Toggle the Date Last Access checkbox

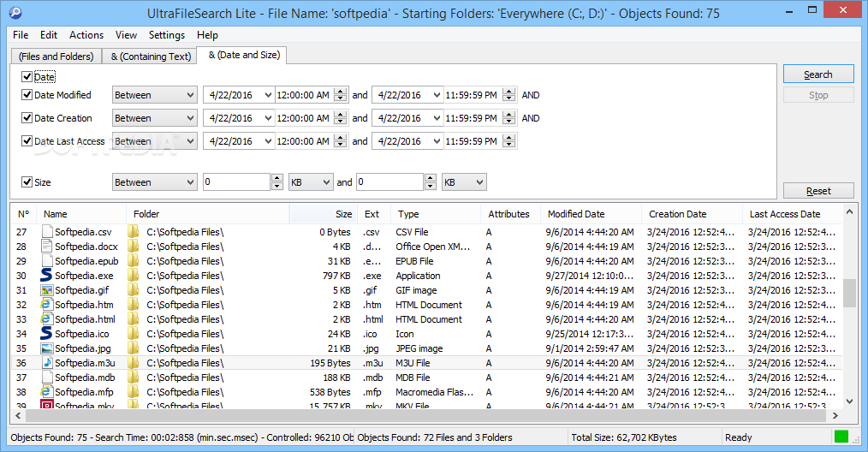[x=27, y=140]
